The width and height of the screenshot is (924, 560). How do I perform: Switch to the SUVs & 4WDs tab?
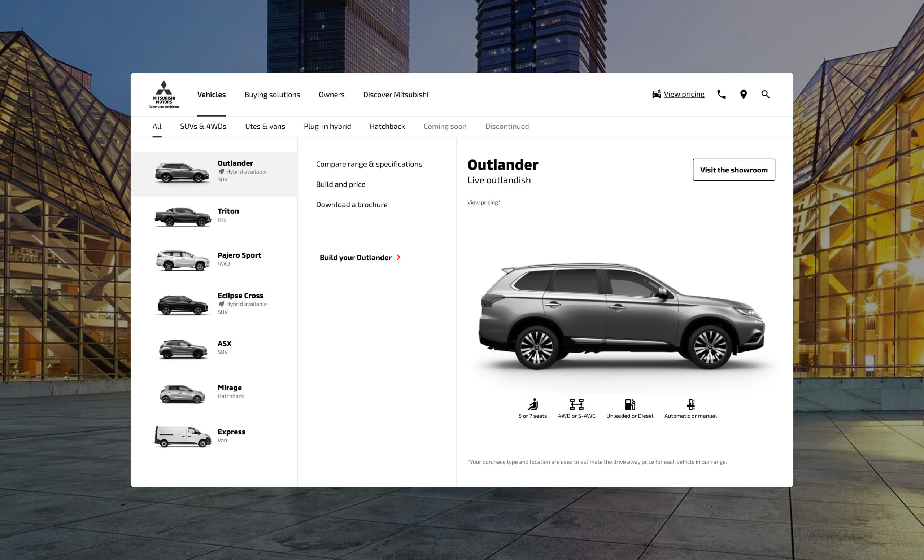pos(203,126)
